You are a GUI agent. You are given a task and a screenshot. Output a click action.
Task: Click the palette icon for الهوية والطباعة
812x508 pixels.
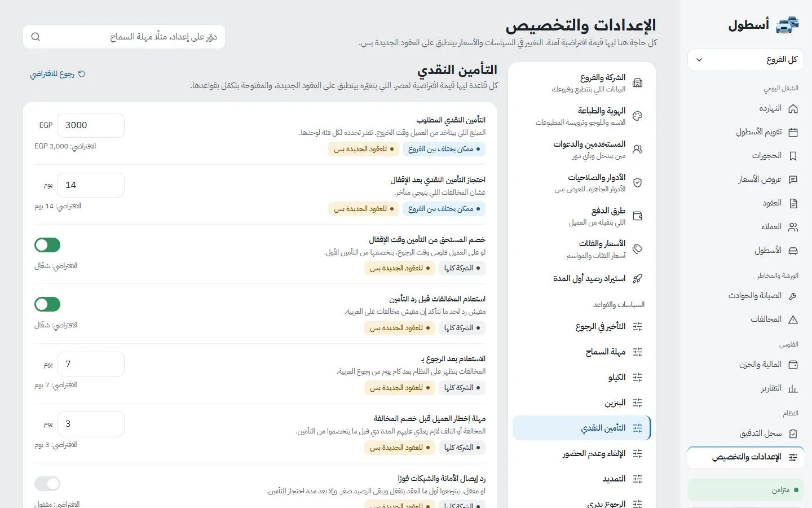point(638,116)
